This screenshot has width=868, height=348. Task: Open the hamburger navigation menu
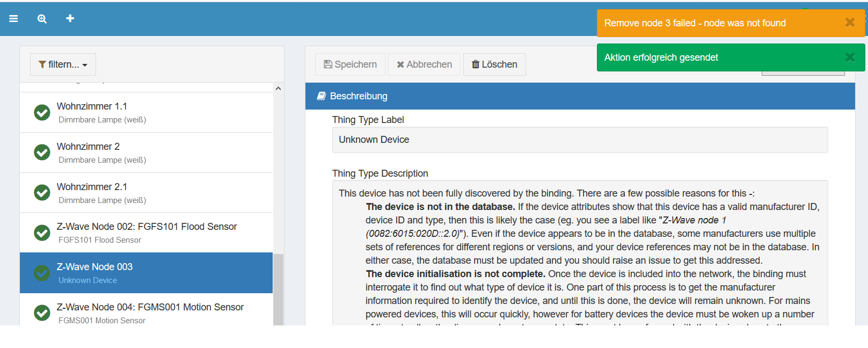pos(14,19)
